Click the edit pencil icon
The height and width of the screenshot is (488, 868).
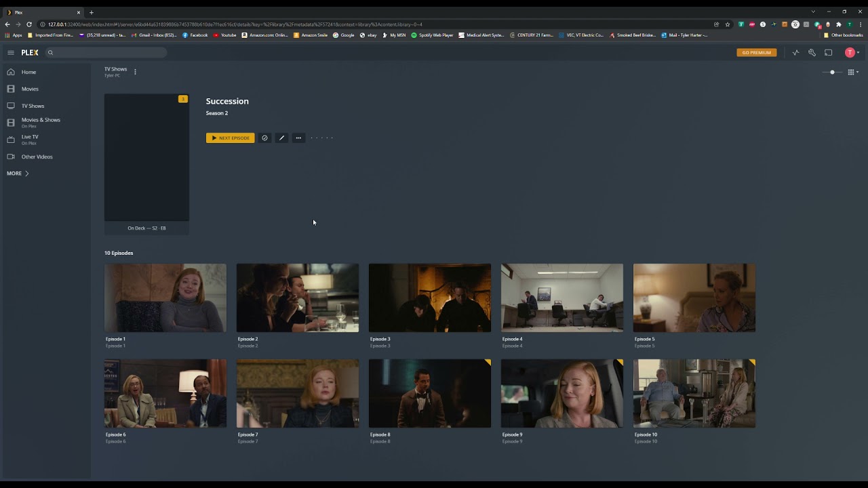[281, 138]
